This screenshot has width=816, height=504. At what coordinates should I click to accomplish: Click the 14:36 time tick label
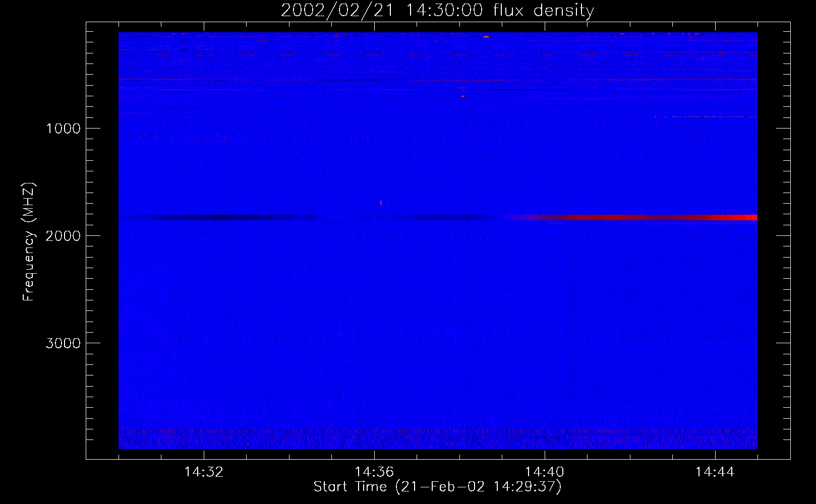[x=374, y=472]
